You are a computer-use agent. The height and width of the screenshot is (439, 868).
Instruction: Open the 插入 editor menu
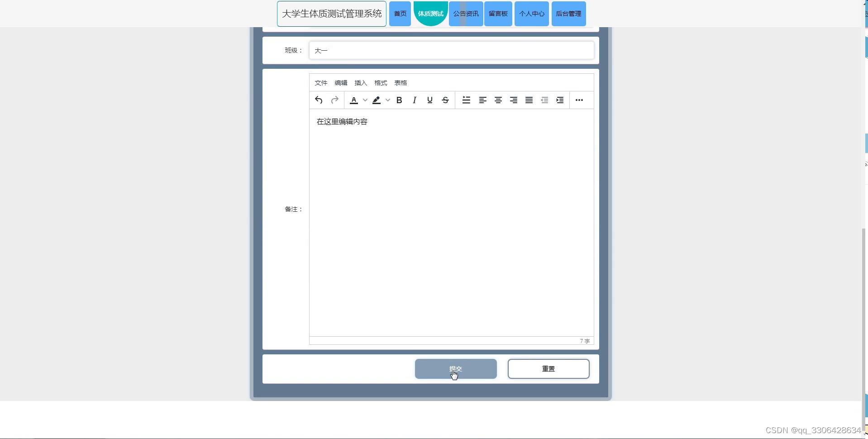point(361,83)
